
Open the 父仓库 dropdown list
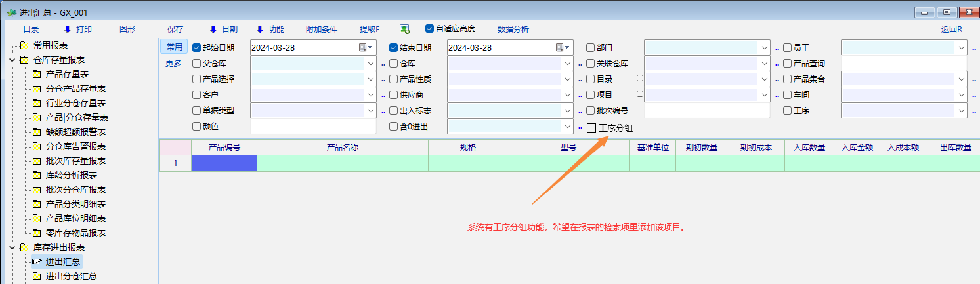(x=370, y=63)
